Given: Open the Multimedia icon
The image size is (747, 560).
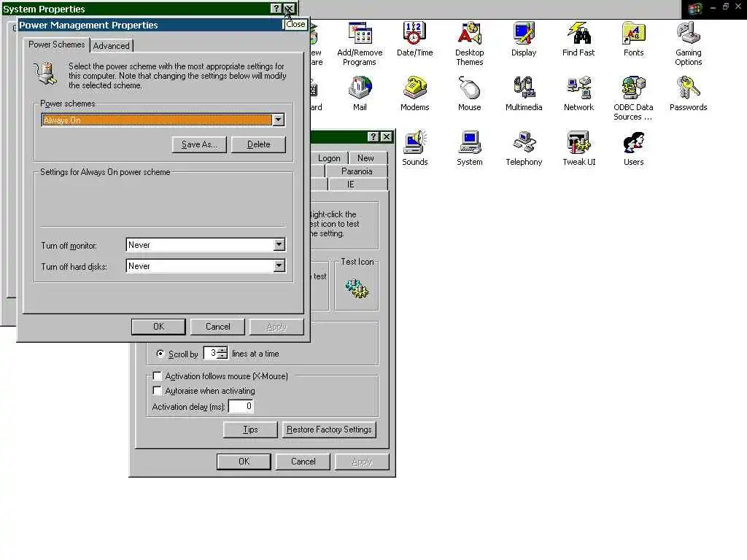Looking at the screenshot, I should point(524,93).
